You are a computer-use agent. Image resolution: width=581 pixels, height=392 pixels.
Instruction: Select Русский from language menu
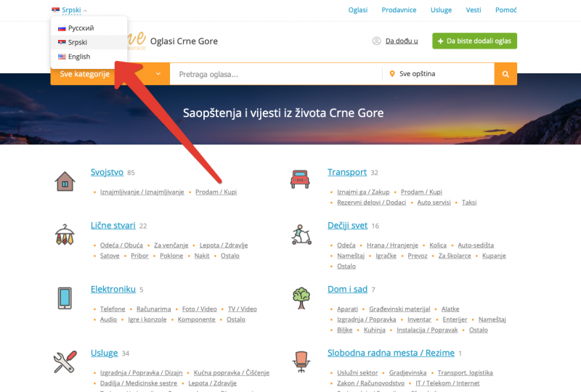(x=81, y=28)
